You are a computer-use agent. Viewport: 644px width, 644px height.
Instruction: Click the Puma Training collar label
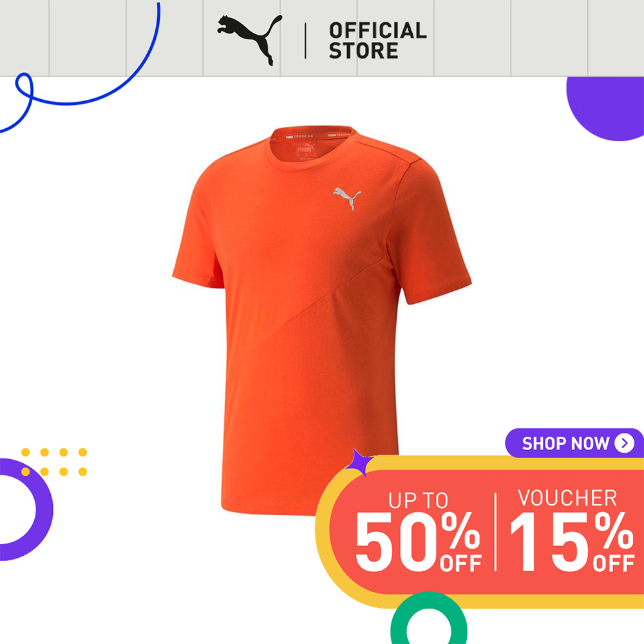(x=300, y=136)
